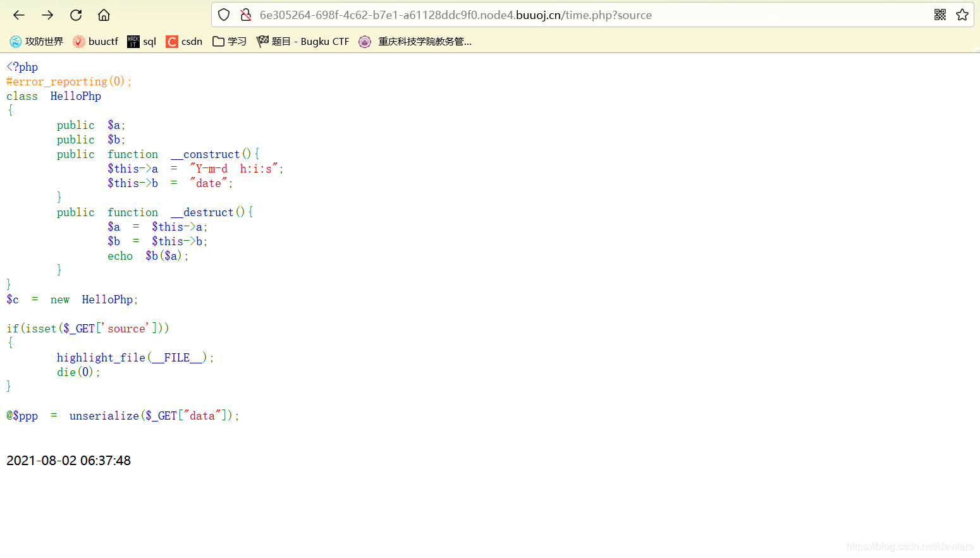Open the csdn bookmark
Viewport: 980px width, 558px height.
(x=184, y=42)
